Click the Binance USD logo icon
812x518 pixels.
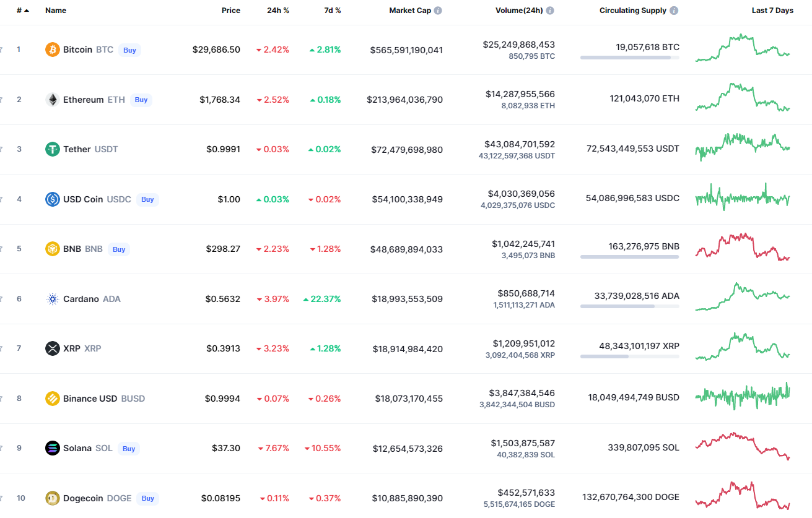click(53, 399)
